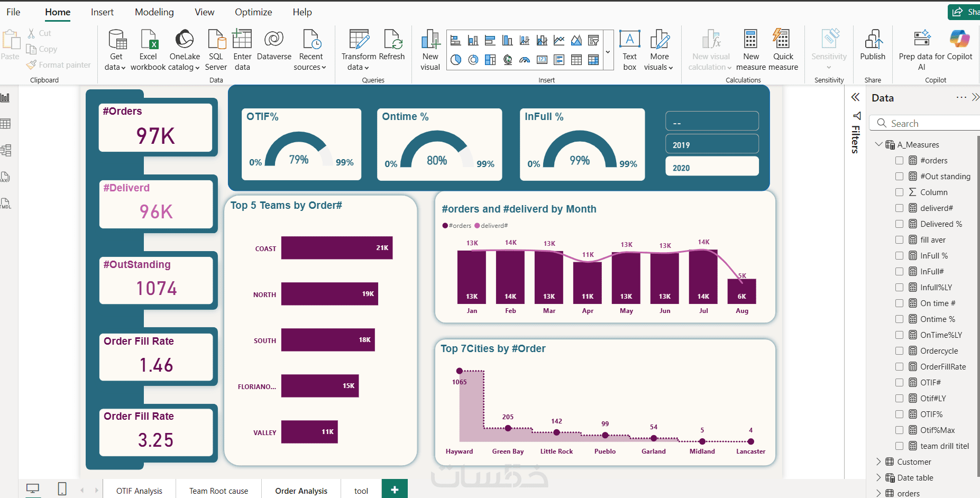Screen dimensions: 980x498
Task: Open DAX query view in sidebar
Action: (x=5, y=177)
